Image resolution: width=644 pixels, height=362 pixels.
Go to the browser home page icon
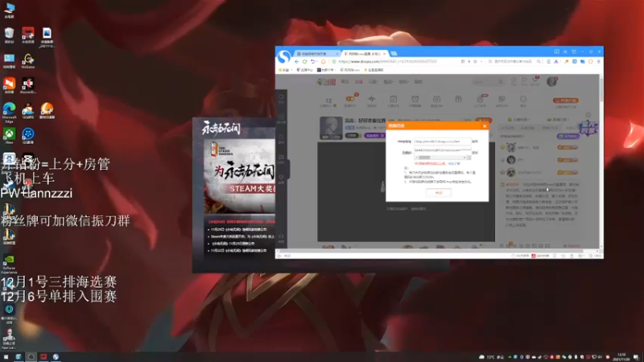point(324,62)
